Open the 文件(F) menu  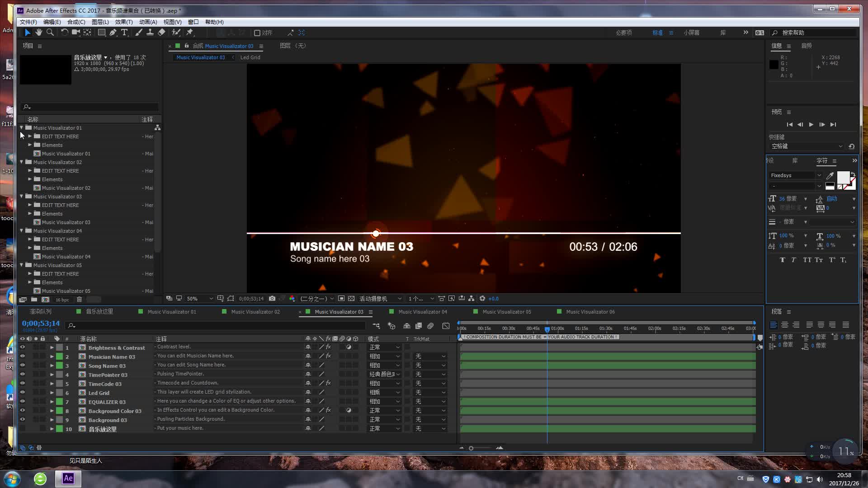click(x=28, y=22)
